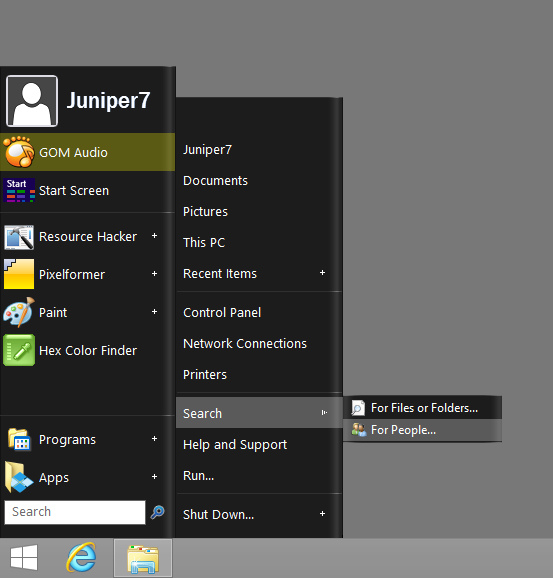The height and width of the screenshot is (578, 553).
Task: Choose For People... search option
Action: coord(422,430)
